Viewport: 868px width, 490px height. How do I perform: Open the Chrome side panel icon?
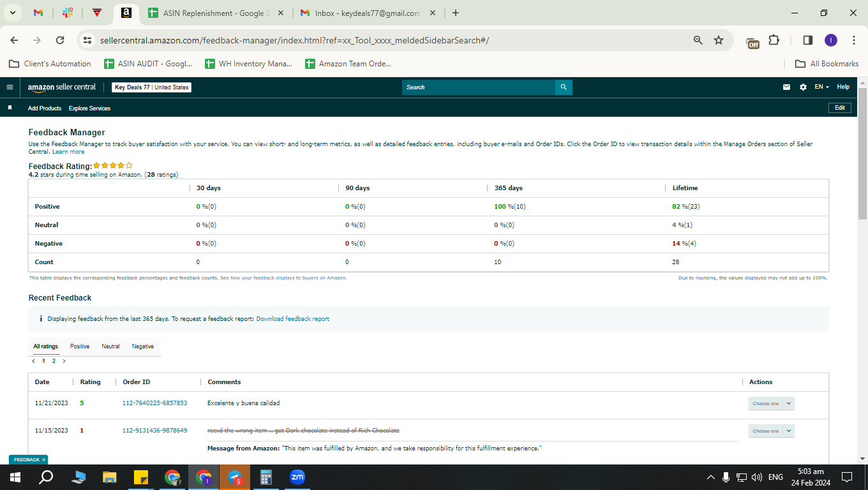[808, 40]
